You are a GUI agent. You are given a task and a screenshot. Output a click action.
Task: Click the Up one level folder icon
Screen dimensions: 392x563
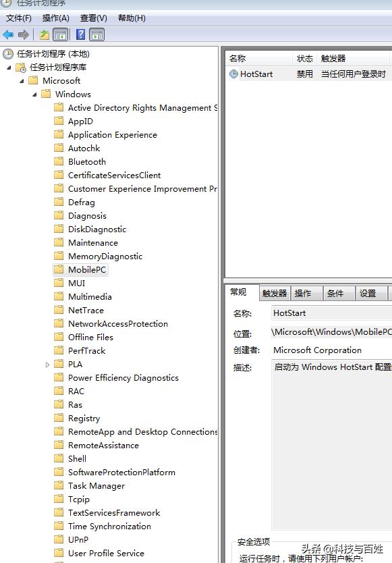coord(44,35)
